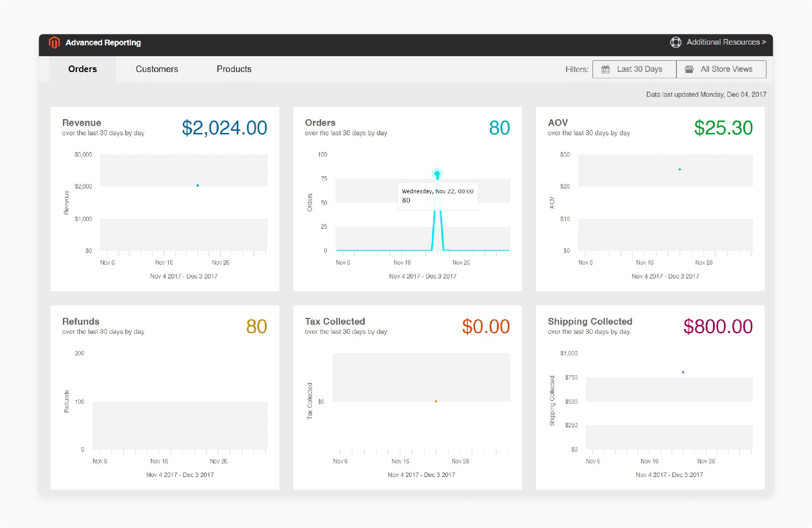Open the All Store Views filter

[721, 69]
